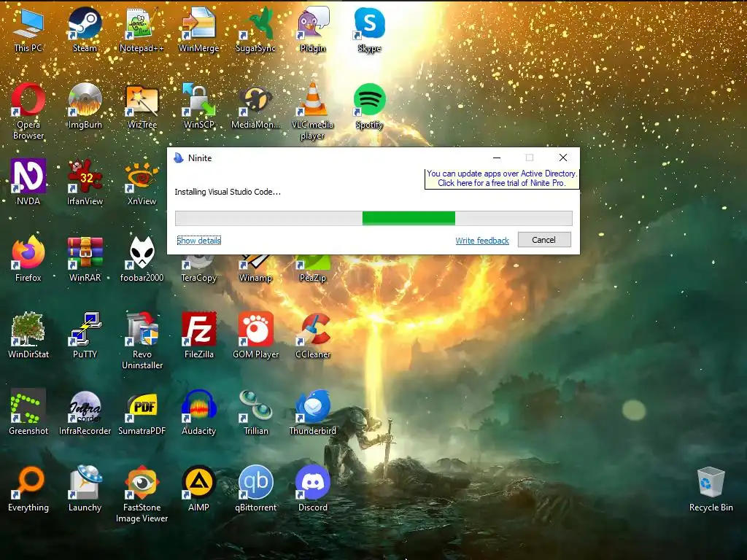
Task: Select the Greenshot desktop icon
Action: pos(28,412)
